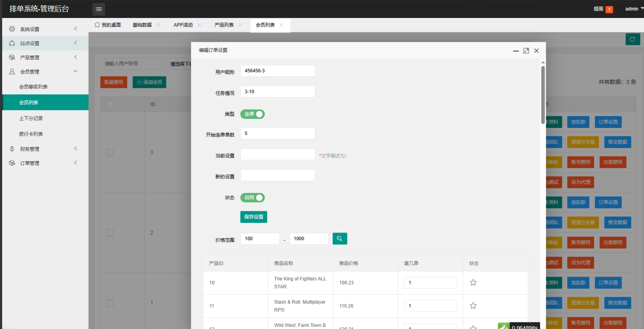Close the 会员列表 tab

click(281, 25)
